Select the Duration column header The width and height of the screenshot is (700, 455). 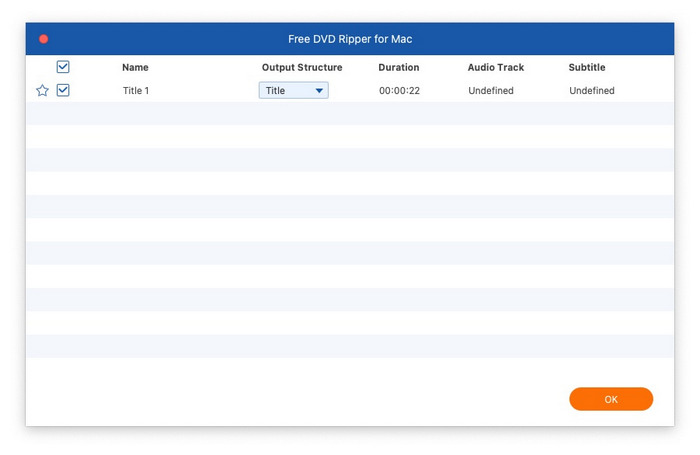[x=398, y=68]
